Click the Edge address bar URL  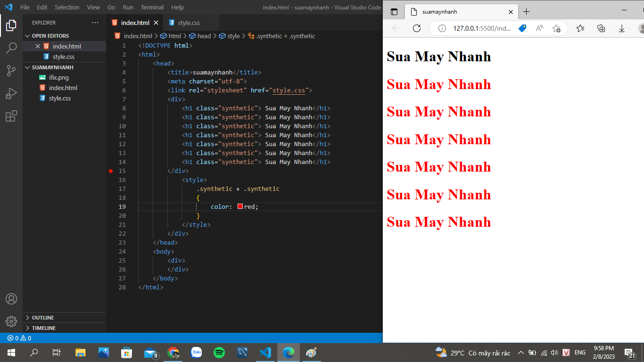tap(482, 28)
